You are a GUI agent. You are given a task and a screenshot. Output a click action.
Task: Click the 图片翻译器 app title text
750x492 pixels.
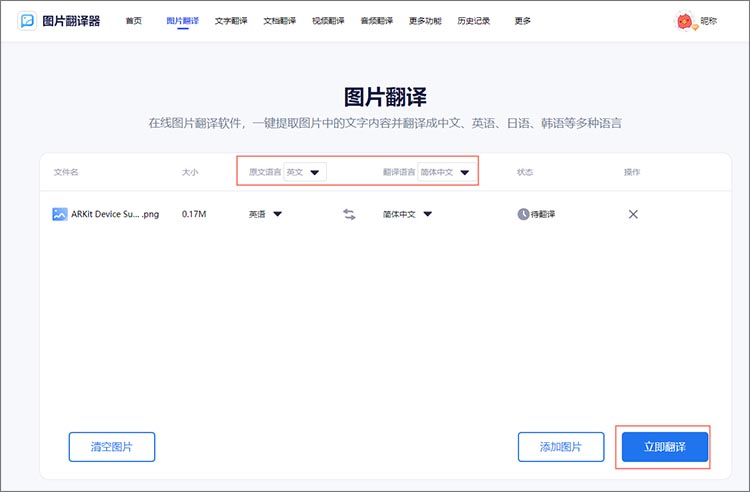(x=71, y=21)
